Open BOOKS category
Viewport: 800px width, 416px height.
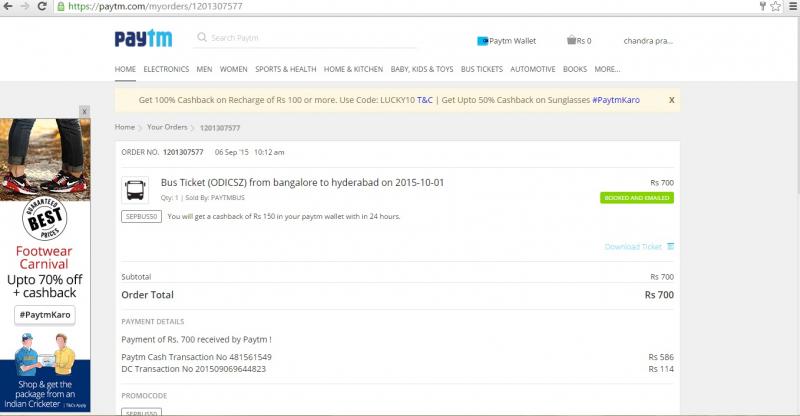pos(575,69)
